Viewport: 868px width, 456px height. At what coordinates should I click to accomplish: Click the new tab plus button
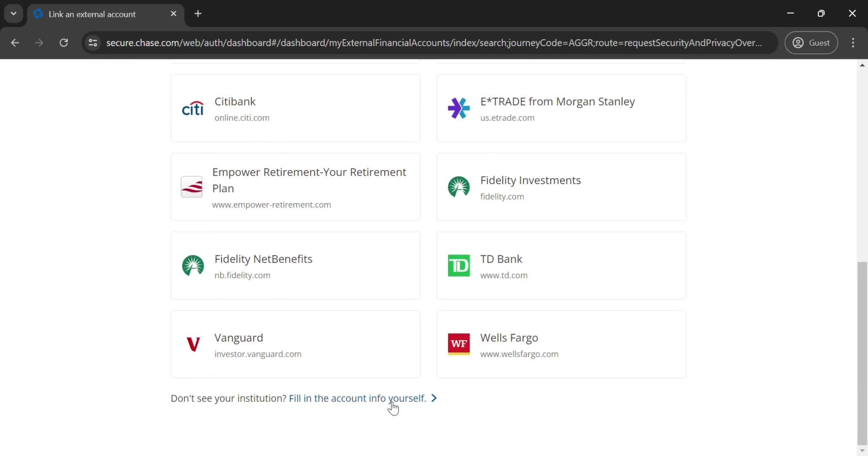click(x=198, y=14)
